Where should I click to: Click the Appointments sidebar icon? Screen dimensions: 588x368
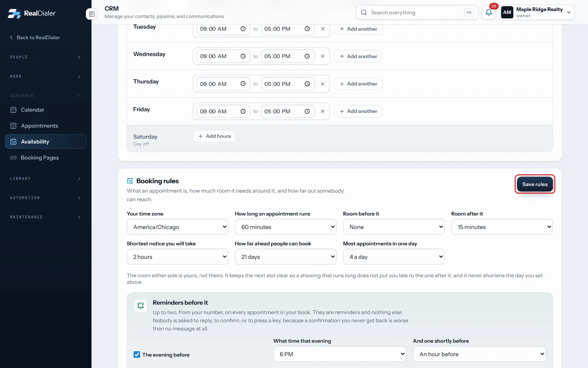pos(13,126)
